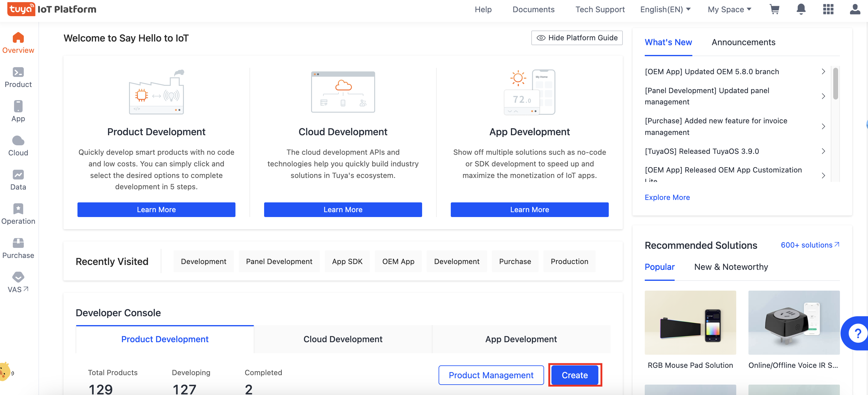Select the New & Noteworthy tab
The height and width of the screenshot is (395, 868).
pos(731,267)
